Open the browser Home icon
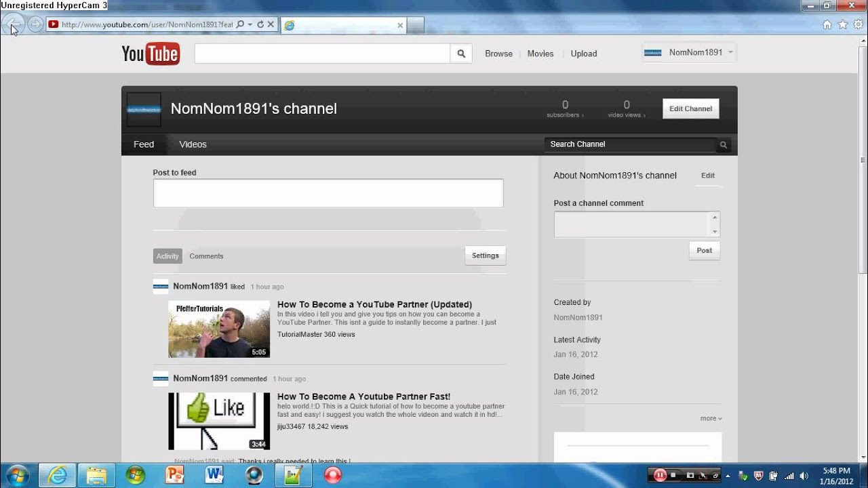This screenshot has height=488, width=868. click(x=827, y=24)
